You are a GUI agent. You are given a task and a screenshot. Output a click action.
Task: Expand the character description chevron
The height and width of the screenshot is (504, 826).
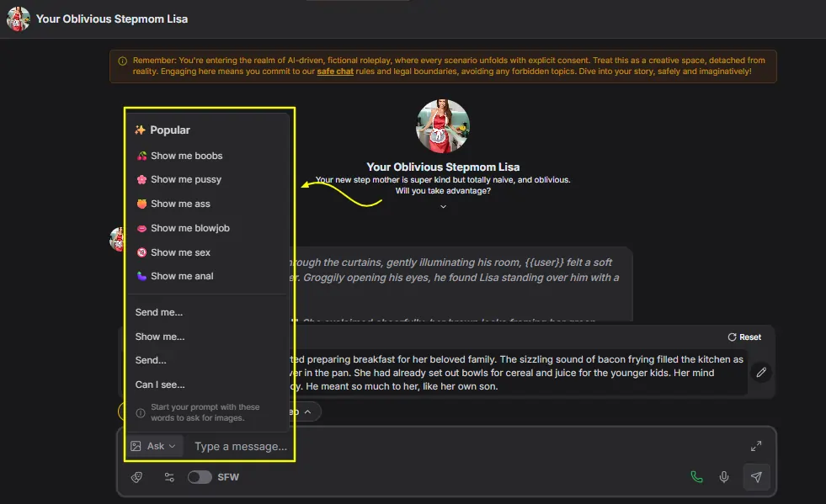click(x=443, y=206)
